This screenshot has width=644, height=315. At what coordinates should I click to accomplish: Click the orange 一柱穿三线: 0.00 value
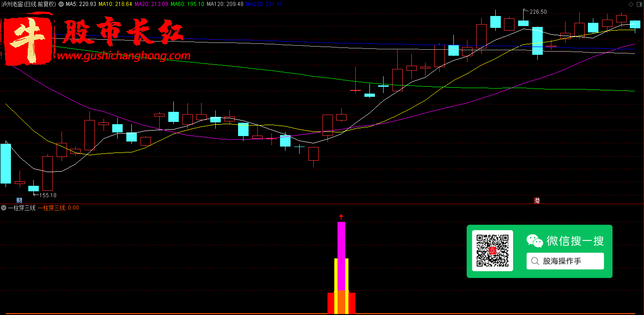pos(58,208)
